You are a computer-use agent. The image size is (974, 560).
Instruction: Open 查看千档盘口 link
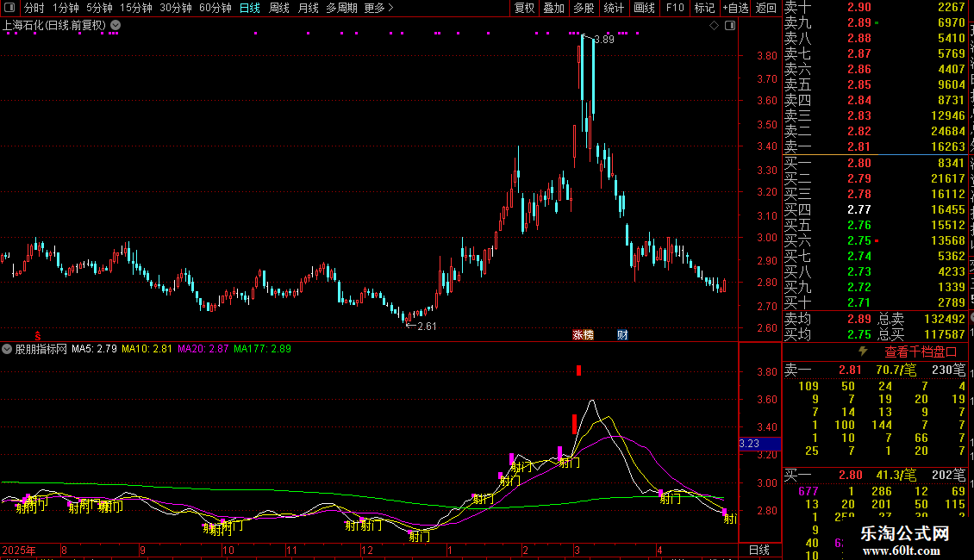tap(921, 352)
